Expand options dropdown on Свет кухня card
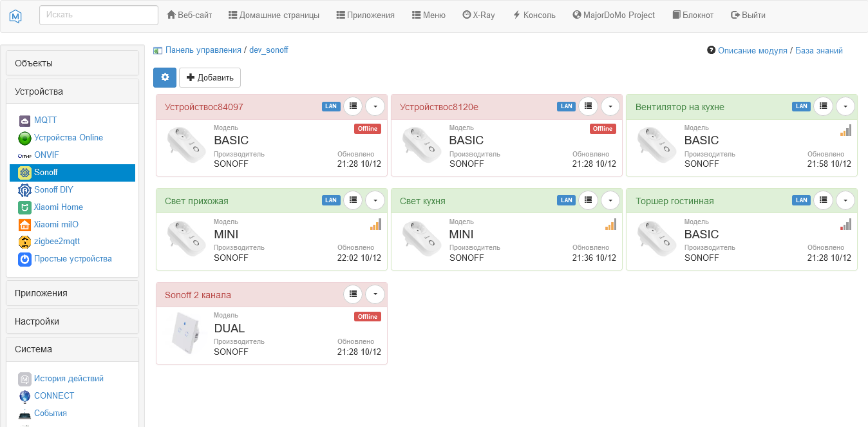The width and height of the screenshot is (868, 427). [610, 200]
